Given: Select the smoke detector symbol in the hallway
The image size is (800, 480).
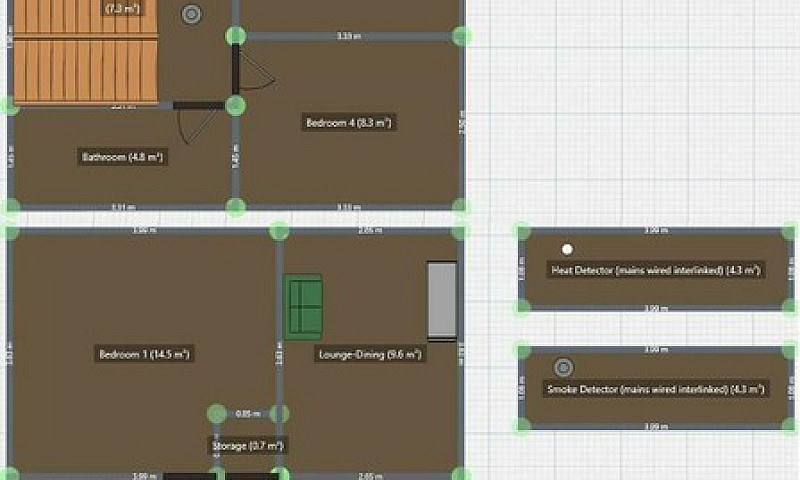Looking at the screenshot, I should tap(191, 14).
